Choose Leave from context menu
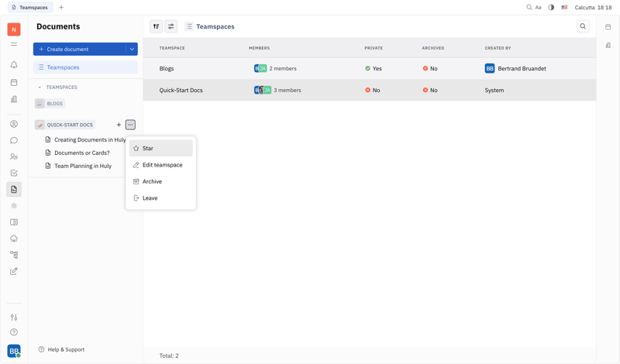 (161, 198)
